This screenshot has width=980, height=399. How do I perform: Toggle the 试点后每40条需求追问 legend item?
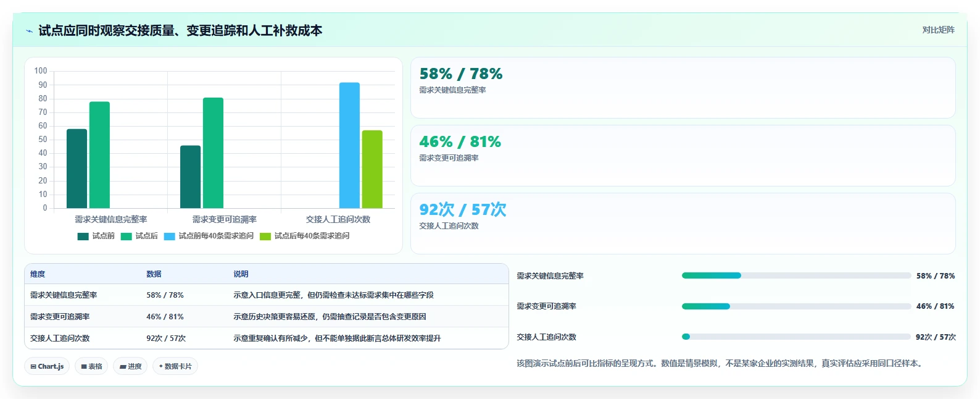coord(305,236)
